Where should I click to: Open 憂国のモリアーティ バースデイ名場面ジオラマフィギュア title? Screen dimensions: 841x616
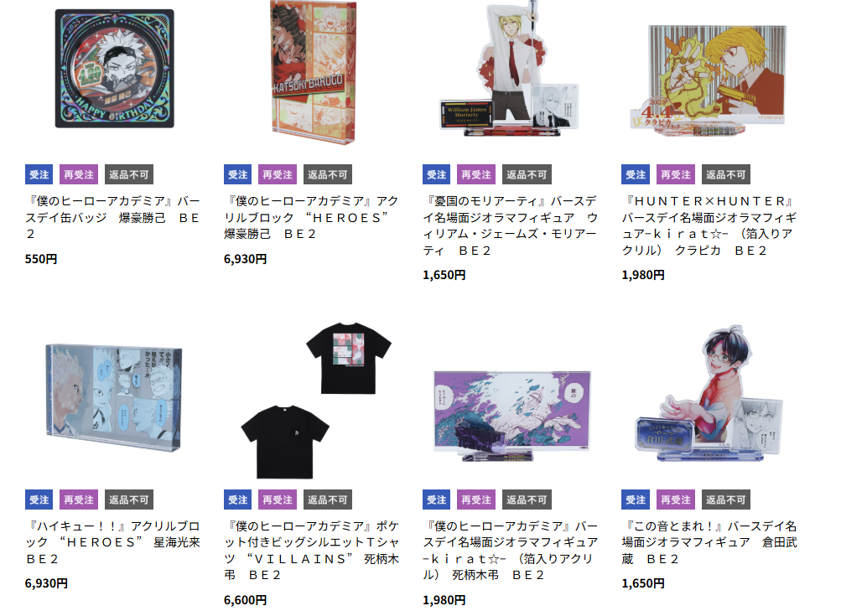510,225
